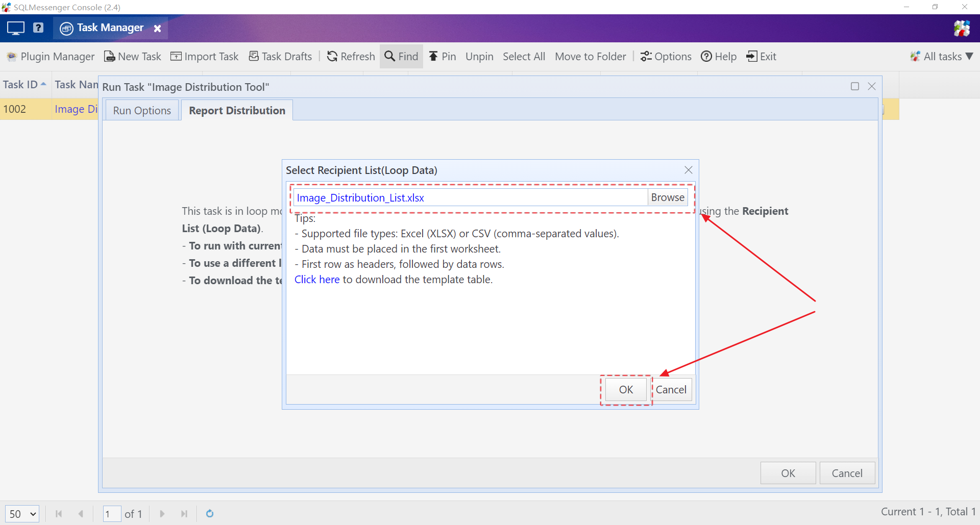Select task ID 1002 cell
Screen dimensions: 980x525
click(26, 109)
